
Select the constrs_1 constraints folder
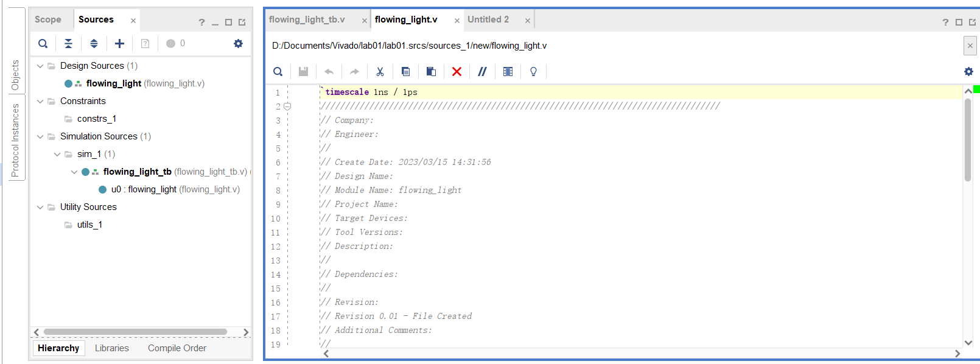tap(96, 119)
